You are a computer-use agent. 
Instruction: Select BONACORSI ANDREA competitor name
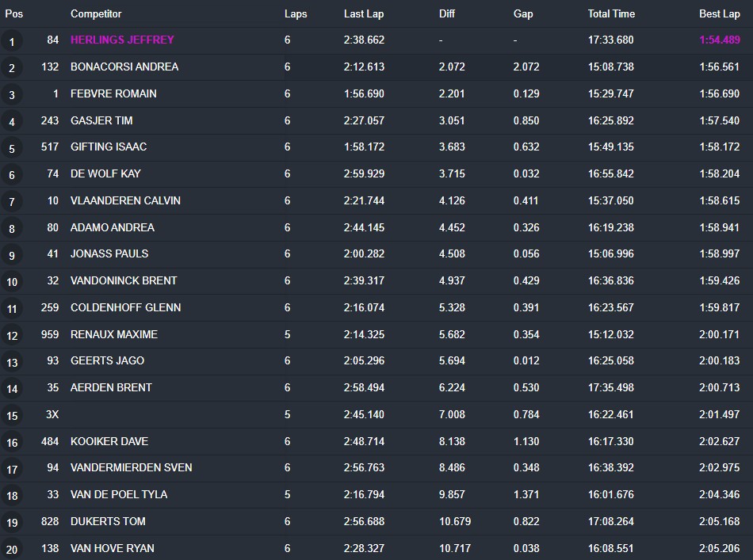[x=124, y=67]
